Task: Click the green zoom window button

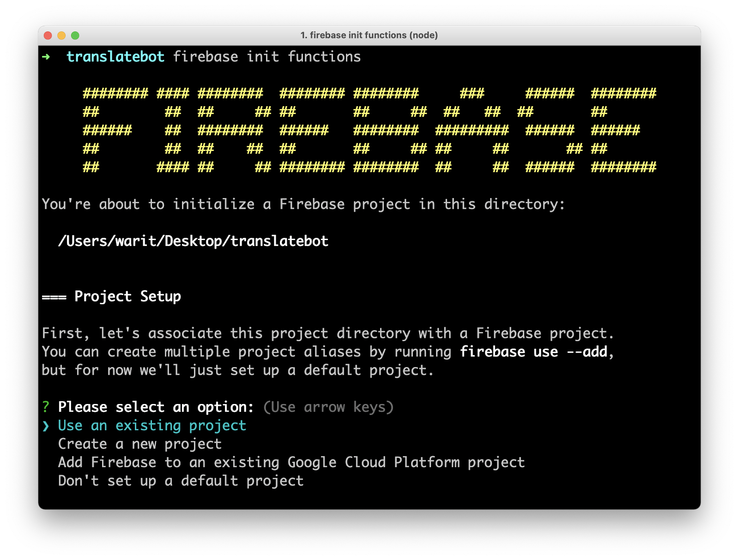Action: click(75, 36)
